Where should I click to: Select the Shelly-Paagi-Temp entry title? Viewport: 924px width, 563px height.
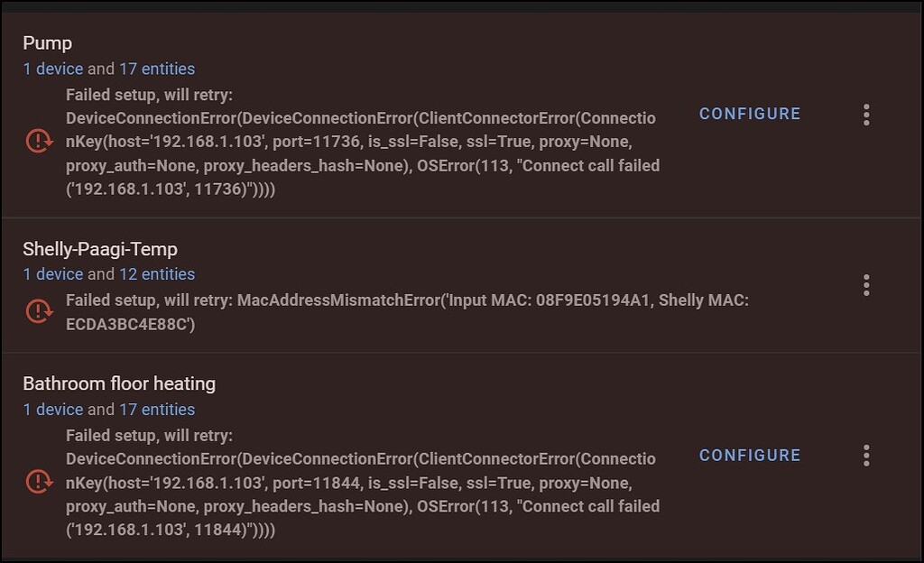(x=99, y=249)
